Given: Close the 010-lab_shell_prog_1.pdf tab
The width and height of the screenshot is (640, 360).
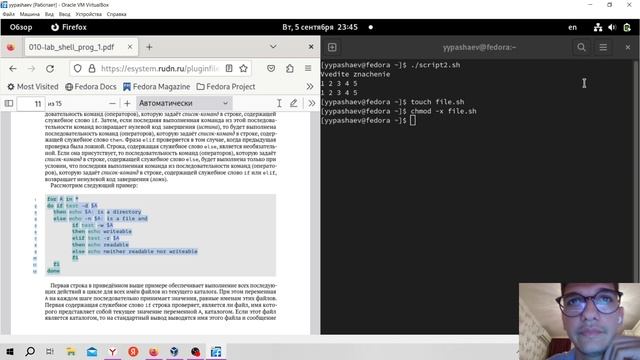Looking at the screenshot, I should [x=130, y=47].
